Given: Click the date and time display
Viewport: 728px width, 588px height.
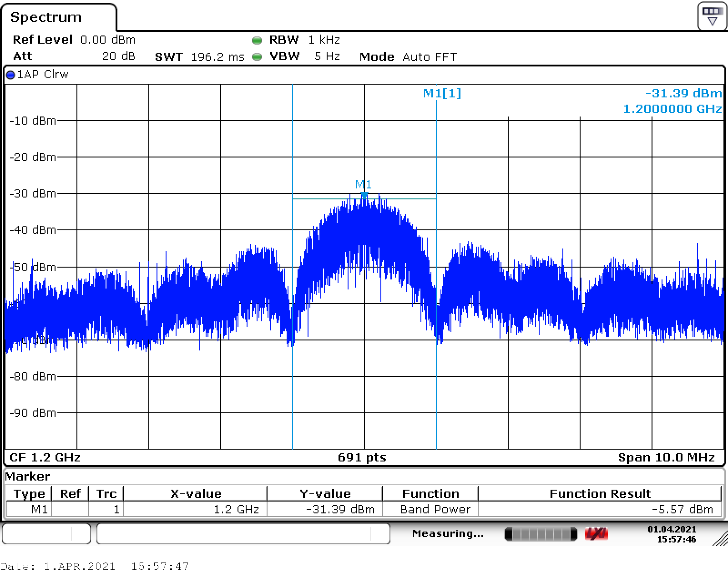Looking at the screenshot, I should click(672, 534).
